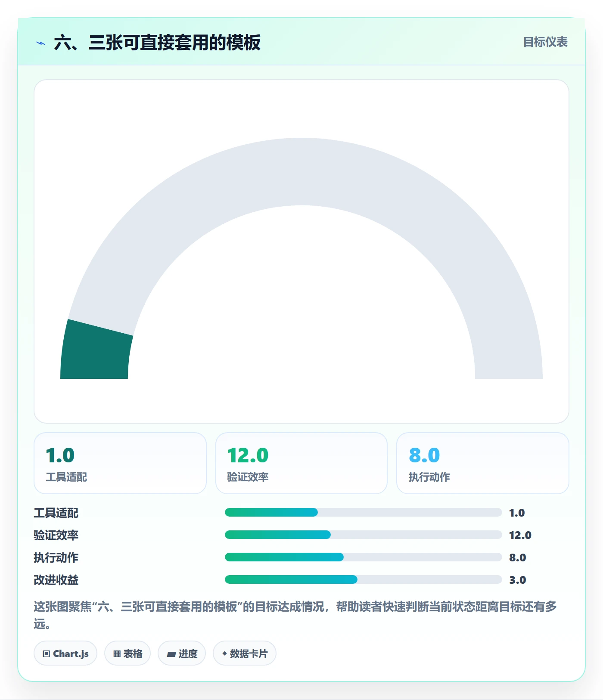The width and height of the screenshot is (603, 700).
Task: Select the 数据卡片 tag
Action: coord(245,654)
